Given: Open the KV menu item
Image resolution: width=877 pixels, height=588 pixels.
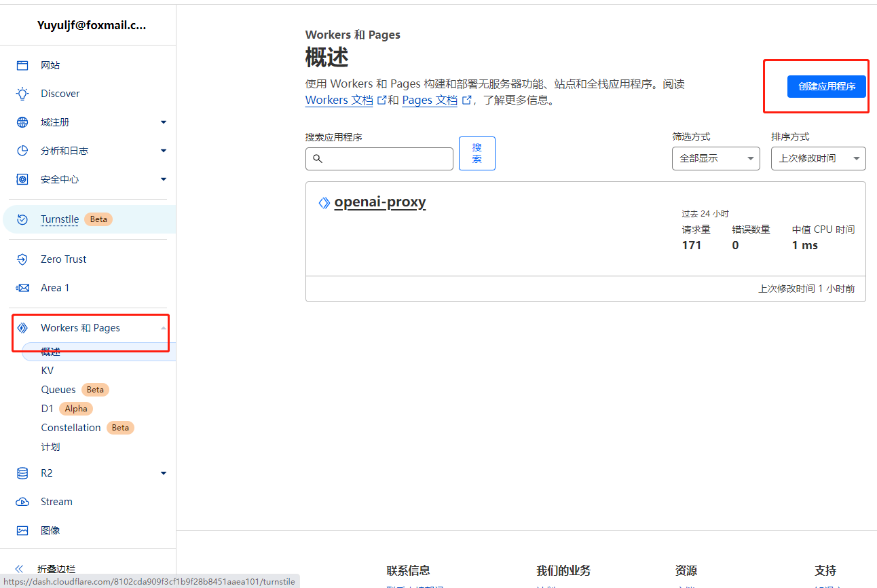Looking at the screenshot, I should (48, 370).
